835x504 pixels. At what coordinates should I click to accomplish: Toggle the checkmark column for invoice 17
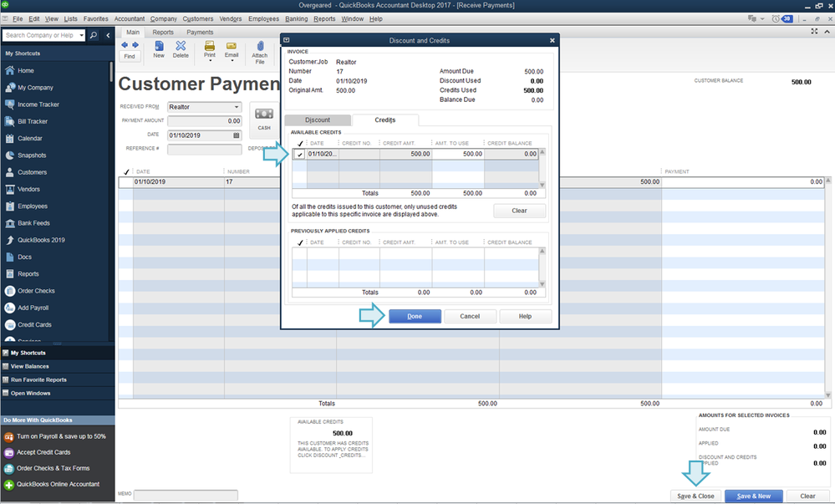pyautogui.click(x=125, y=182)
